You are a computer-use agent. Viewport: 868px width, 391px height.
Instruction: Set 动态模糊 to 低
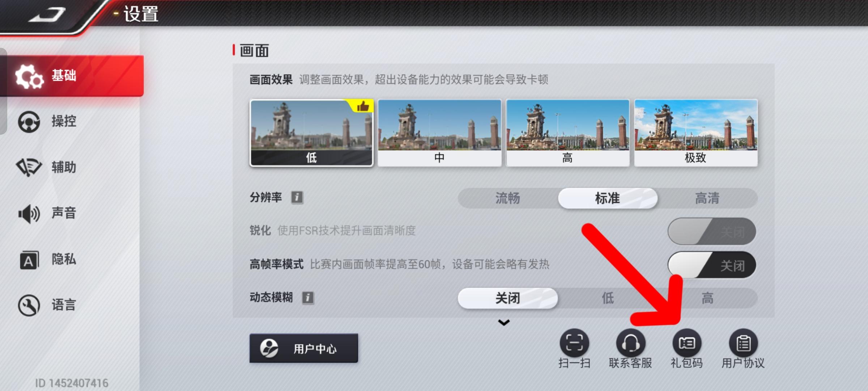[x=608, y=298]
